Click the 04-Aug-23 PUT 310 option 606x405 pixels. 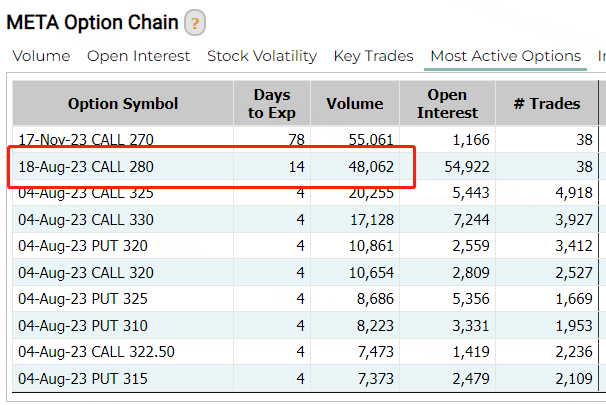click(83, 324)
